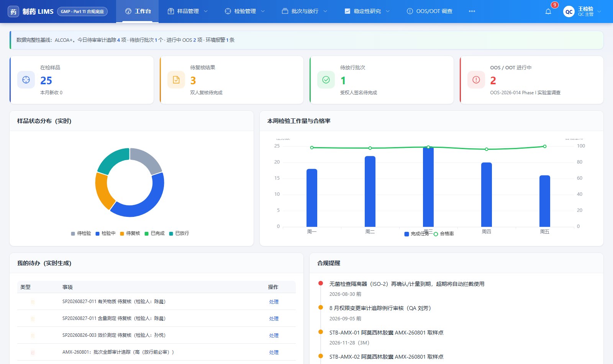
Task: Expand the 批次与放行 dropdown arrow
Action: pyautogui.click(x=325, y=11)
